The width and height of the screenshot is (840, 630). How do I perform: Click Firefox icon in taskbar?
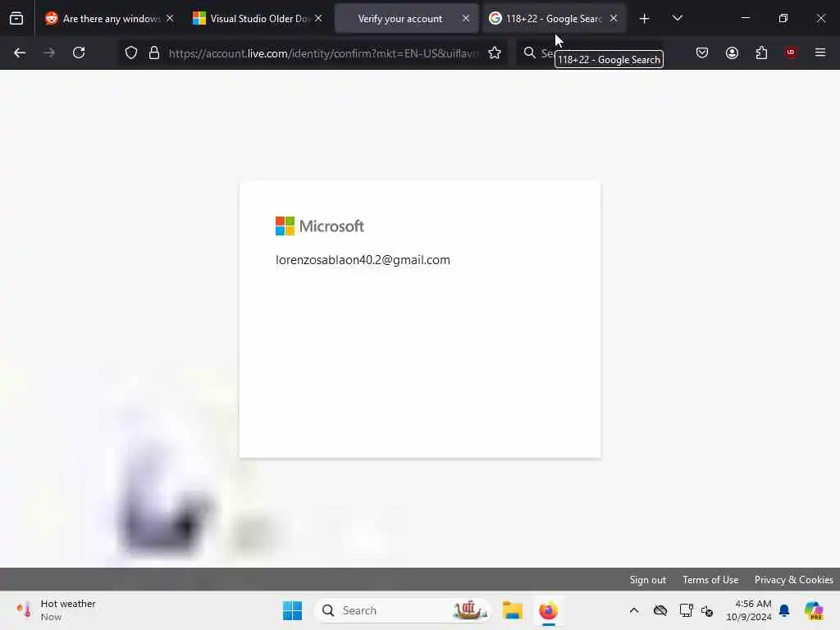pos(548,610)
